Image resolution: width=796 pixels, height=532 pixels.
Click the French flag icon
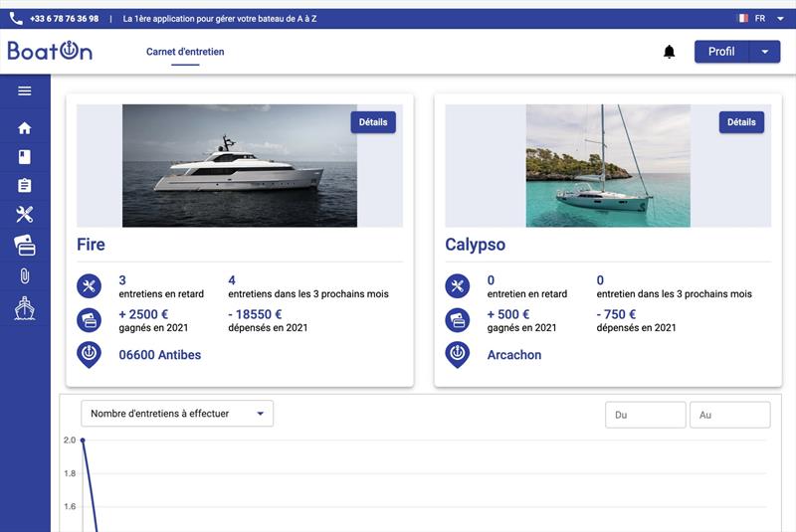(x=742, y=18)
